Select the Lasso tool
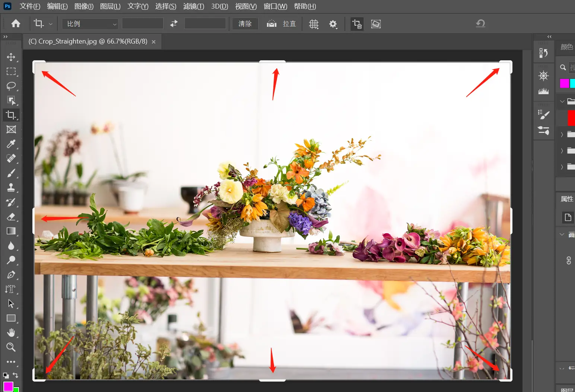Screen dimensions: 575x392 11,86
